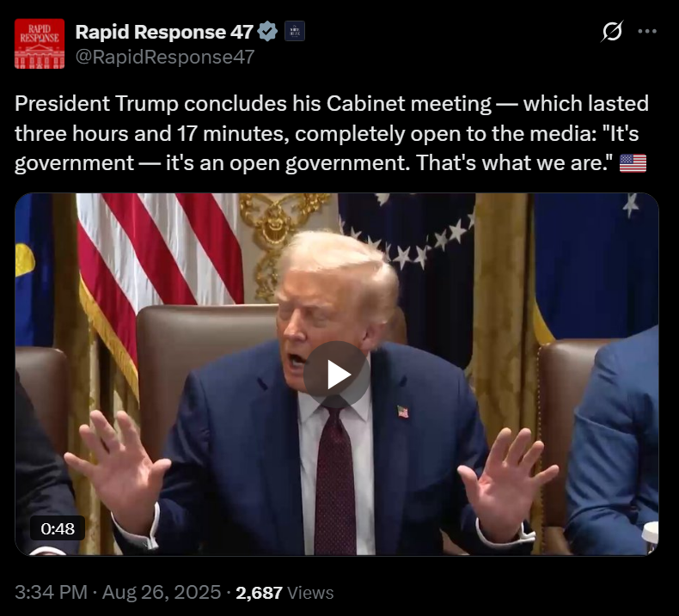Open the Rapid Response red profile avatar

[x=40, y=44]
